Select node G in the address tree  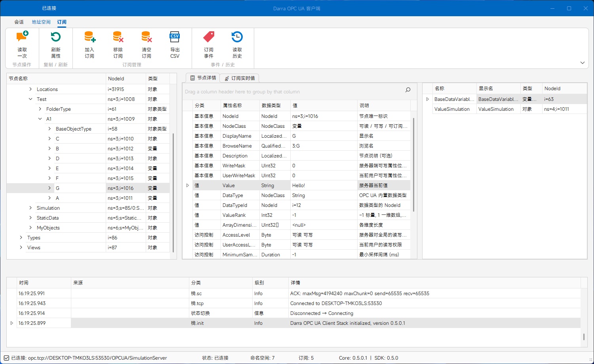pos(88,188)
